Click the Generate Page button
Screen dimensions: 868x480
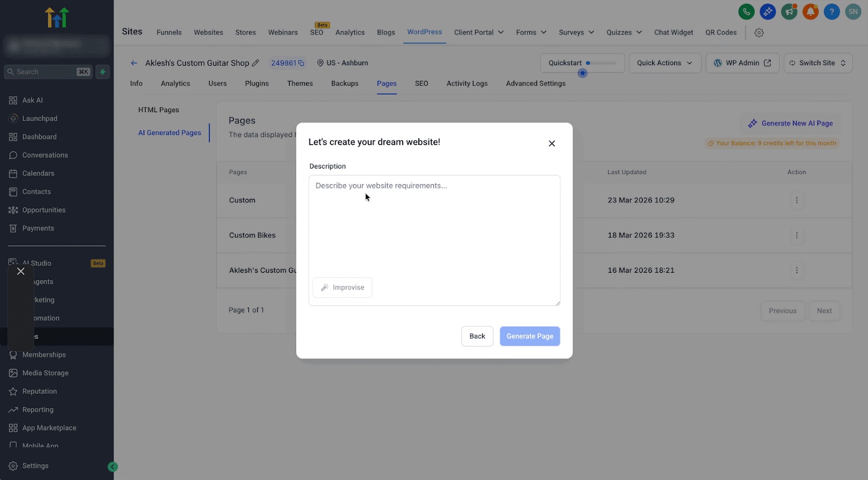pos(530,336)
